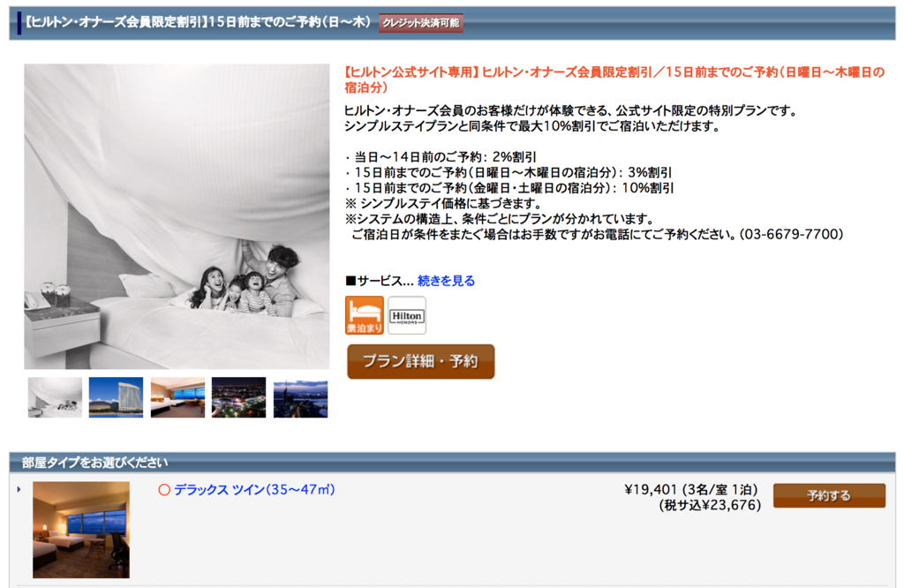Click the orange plan title heading
This screenshot has height=588, width=904.
(x=614, y=79)
